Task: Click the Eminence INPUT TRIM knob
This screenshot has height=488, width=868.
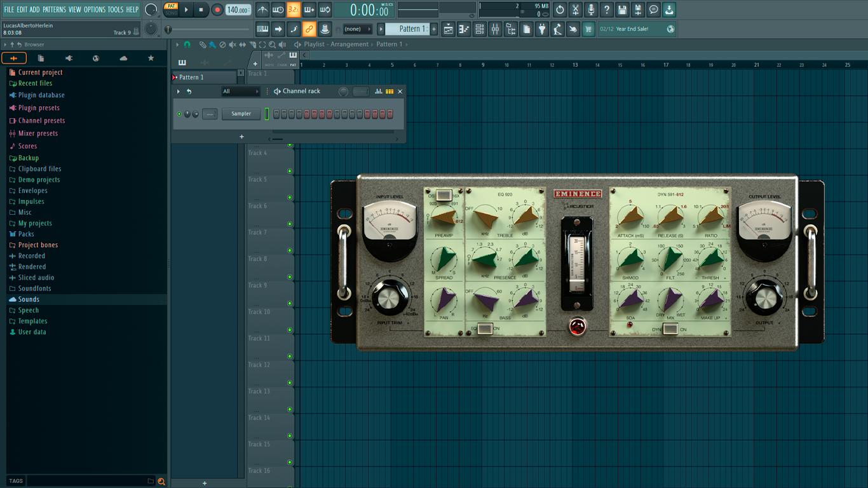Action: pos(390,297)
